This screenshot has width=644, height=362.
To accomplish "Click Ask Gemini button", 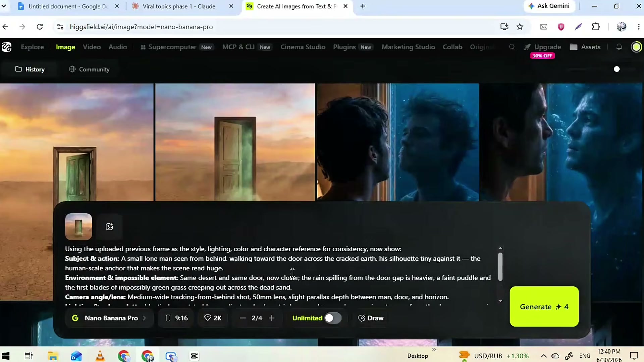I will coord(549,6).
